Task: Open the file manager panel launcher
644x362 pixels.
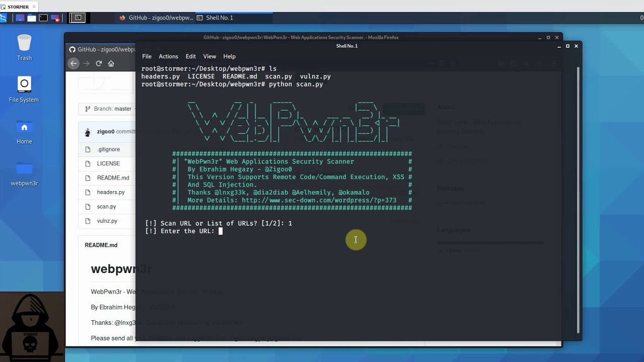Action: pos(32,18)
